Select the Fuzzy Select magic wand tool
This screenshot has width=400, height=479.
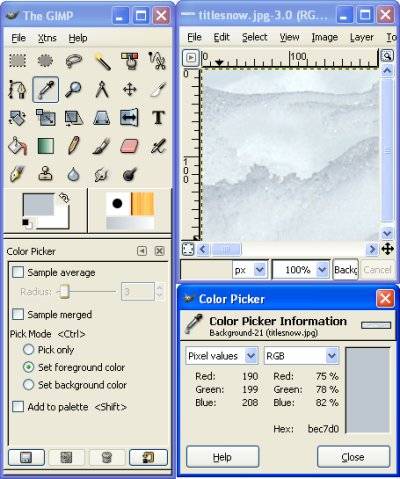click(x=102, y=61)
